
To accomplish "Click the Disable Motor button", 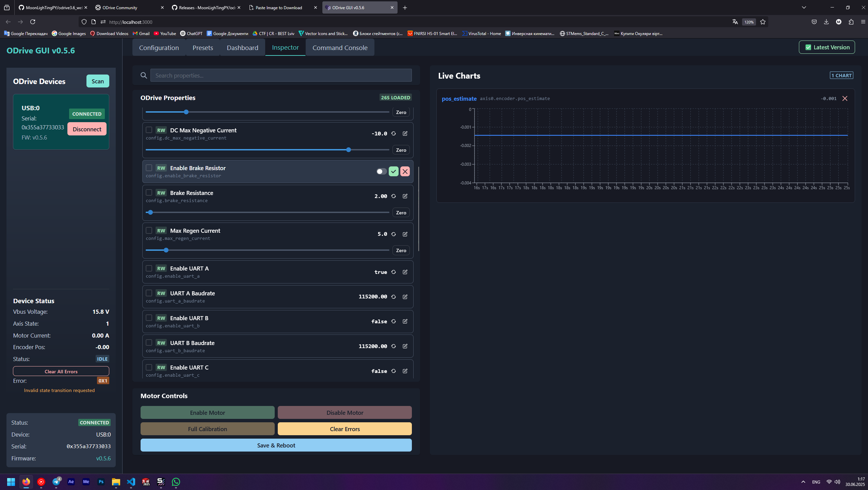I will 345,413.
